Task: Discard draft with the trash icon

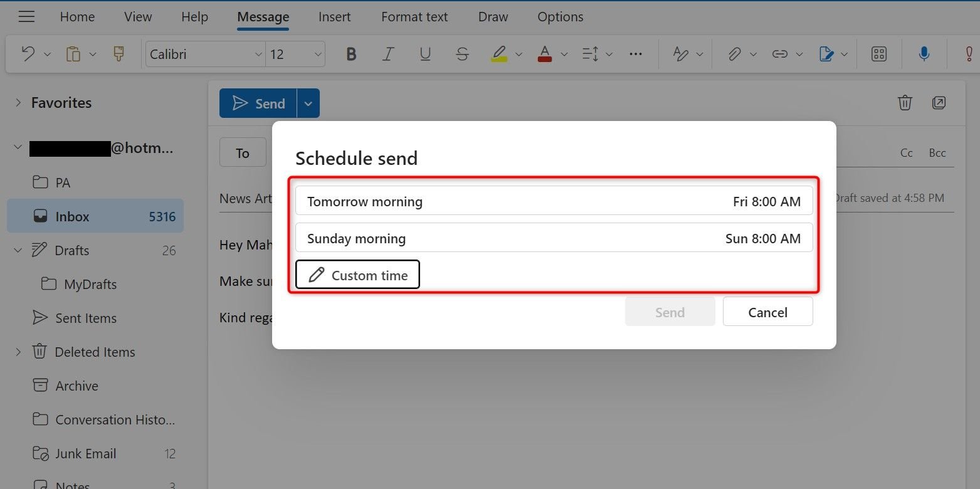Action: tap(905, 103)
